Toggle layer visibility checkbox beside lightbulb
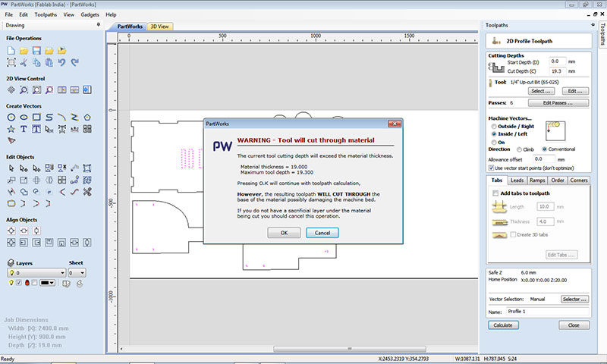 click(18, 283)
